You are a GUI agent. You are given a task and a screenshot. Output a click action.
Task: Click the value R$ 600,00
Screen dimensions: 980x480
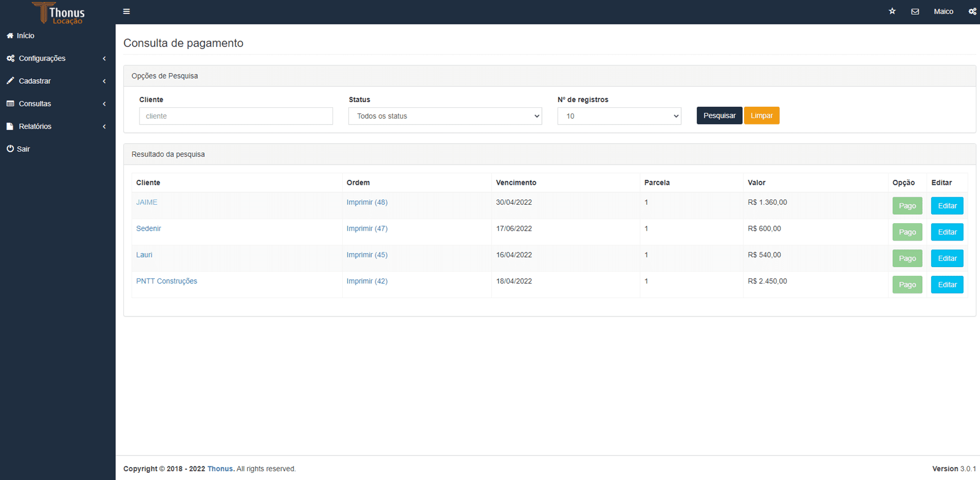(x=764, y=228)
